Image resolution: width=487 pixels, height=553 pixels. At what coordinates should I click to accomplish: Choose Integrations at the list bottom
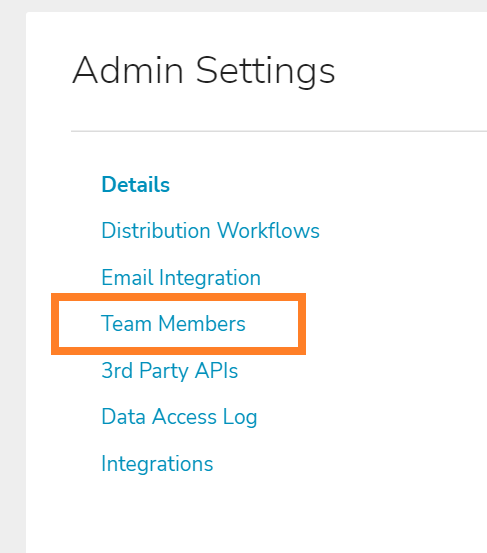[x=157, y=464]
